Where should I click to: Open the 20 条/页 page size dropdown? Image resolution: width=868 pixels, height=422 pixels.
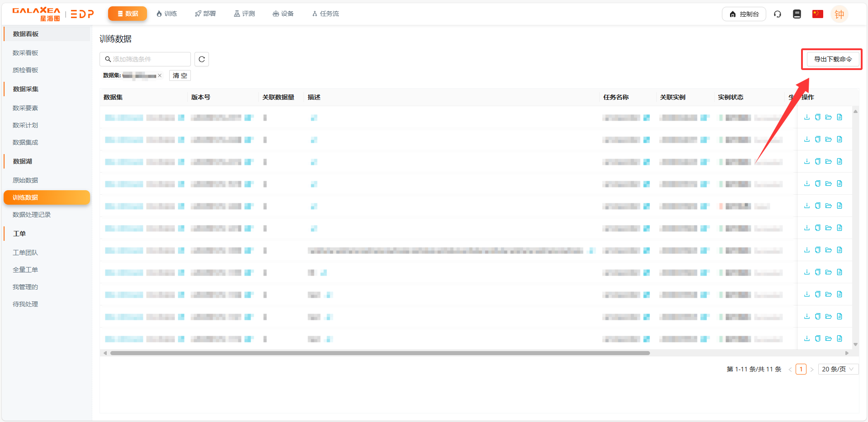(x=838, y=369)
